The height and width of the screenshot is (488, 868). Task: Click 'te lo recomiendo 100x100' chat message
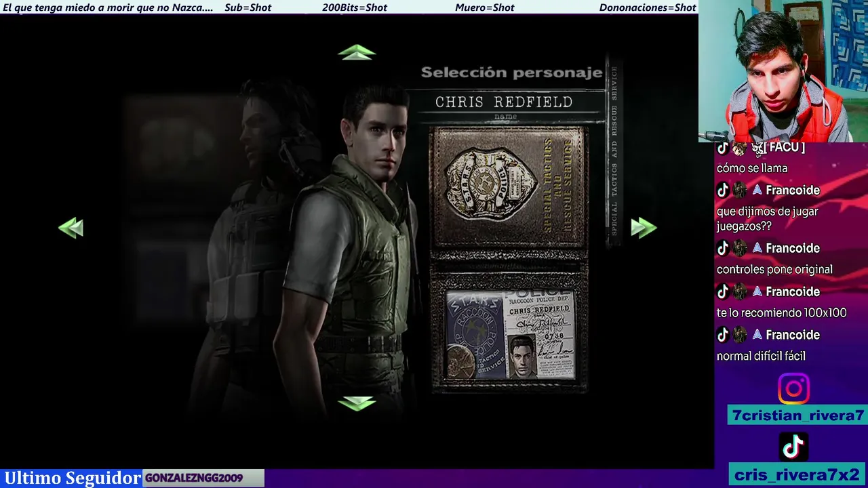[782, 312]
